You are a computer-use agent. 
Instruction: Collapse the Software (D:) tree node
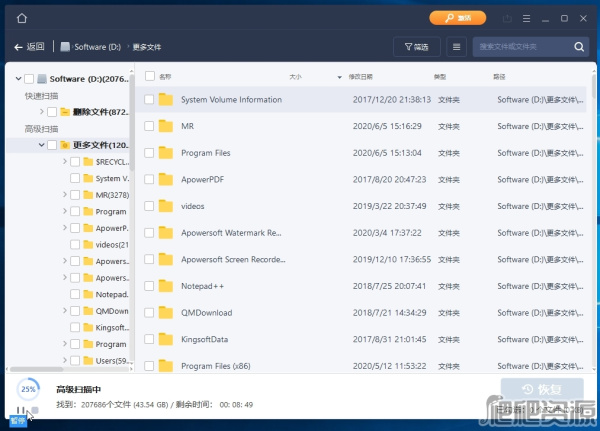tap(16, 79)
